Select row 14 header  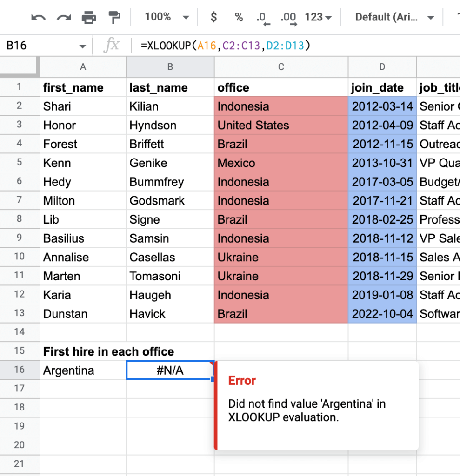click(20, 332)
